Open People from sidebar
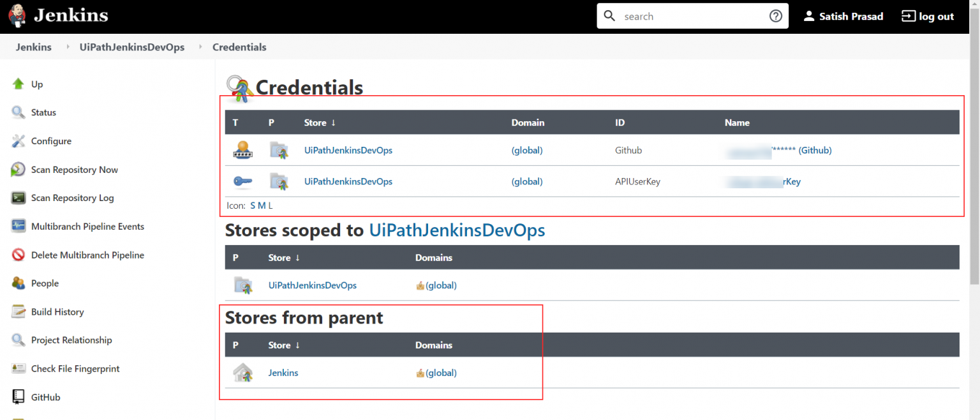The height and width of the screenshot is (420, 980). (45, 283)
